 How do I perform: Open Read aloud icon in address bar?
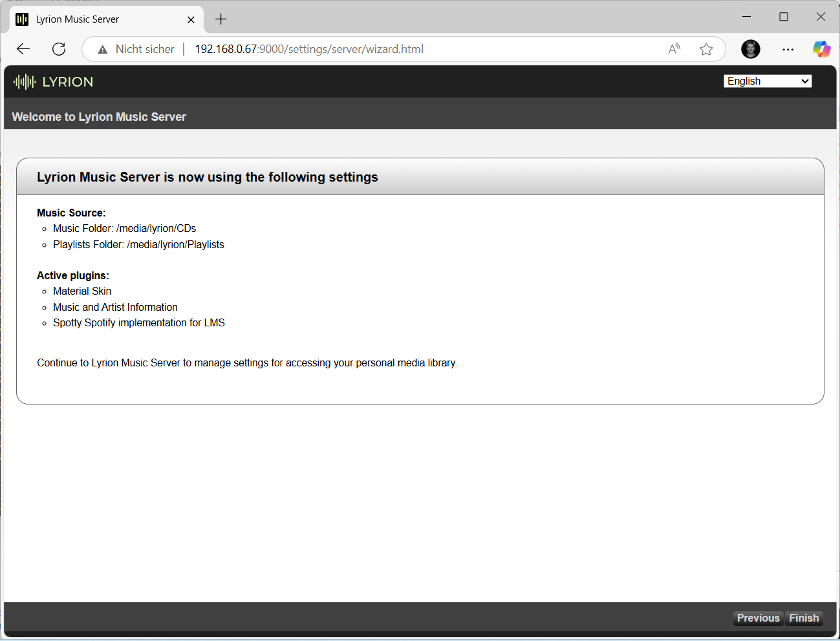pyautogui.click(x=674, y=49)
